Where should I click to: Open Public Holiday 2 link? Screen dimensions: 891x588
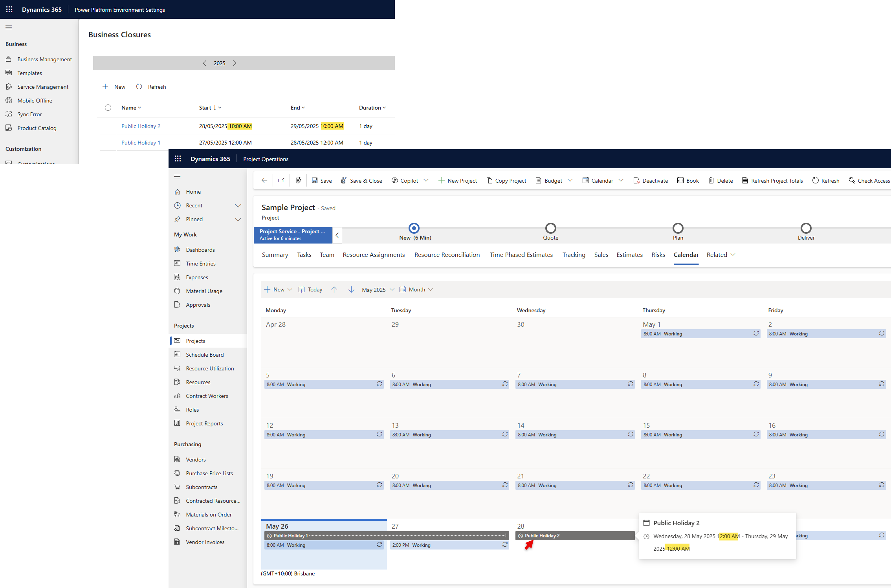pyautogui.click(x=141, y=126)
